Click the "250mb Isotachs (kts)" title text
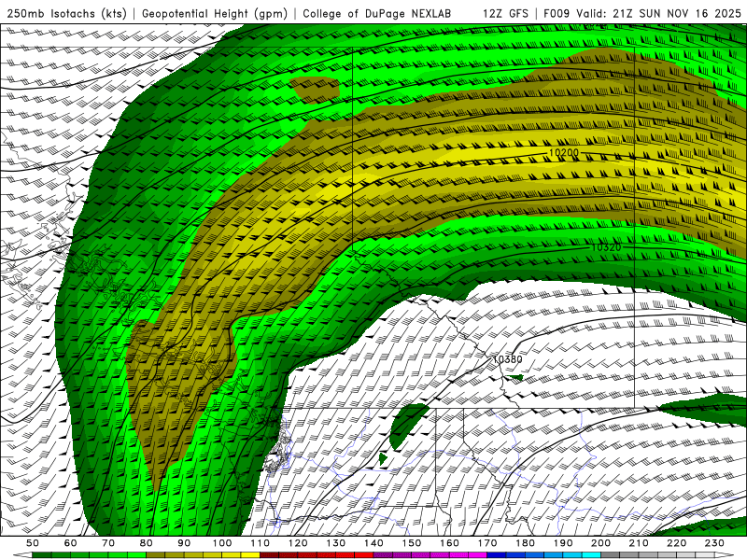Viewport: 747px width, 560px height. (x=66, y=13)
